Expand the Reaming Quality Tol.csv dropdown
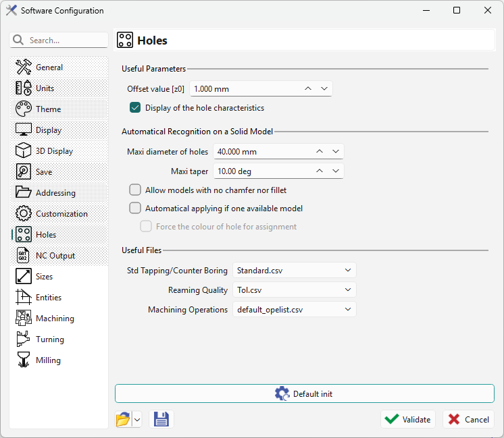The image size is (504, 438). (x=294, y=290)
